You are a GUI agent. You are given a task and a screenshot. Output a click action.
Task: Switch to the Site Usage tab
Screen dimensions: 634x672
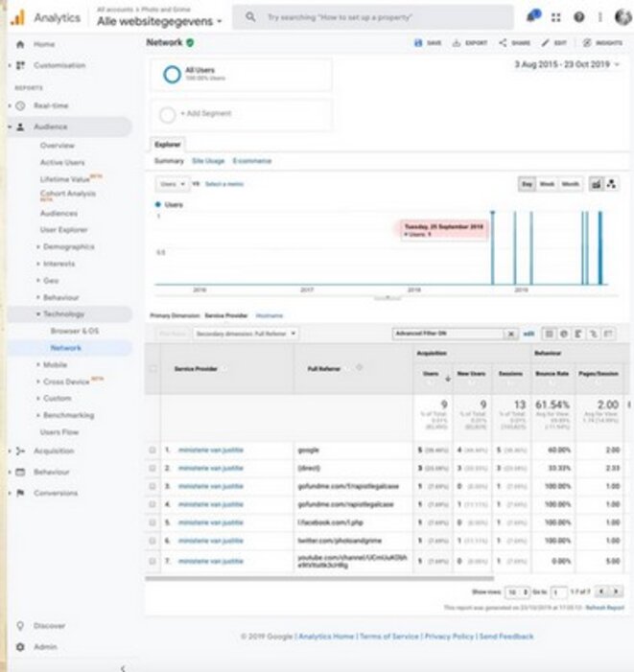pos(208,161)
